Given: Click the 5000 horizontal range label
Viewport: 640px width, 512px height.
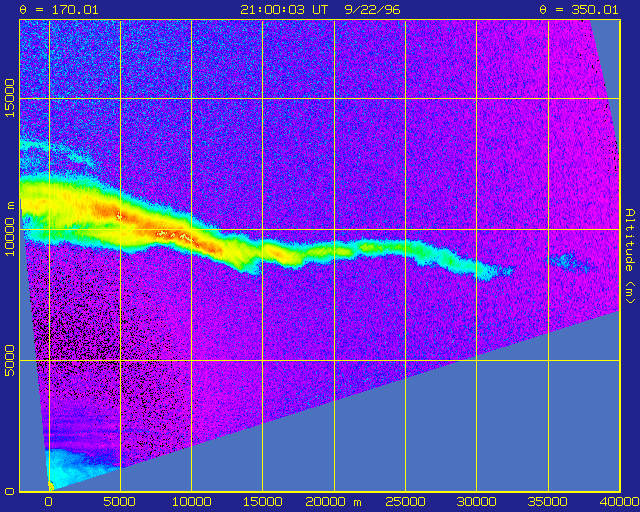Looking at the screenshot, I should point(119,502).
